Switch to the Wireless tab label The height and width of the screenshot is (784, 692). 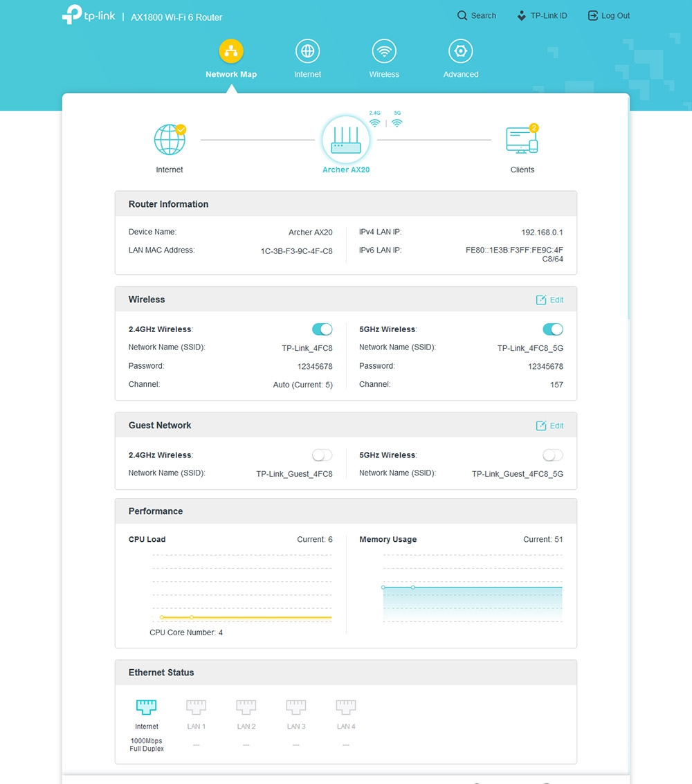384,74
